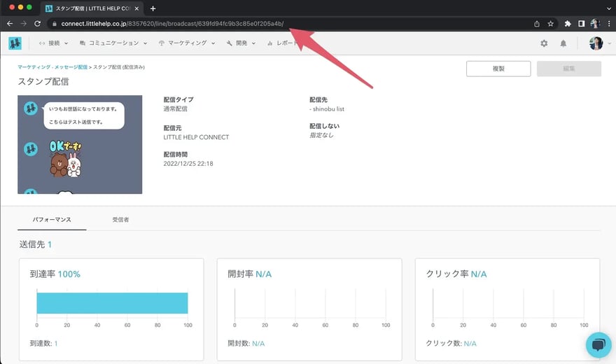The height and width of the screenshot is (364, 616).
Task: Click the 複製 button
Action: [498, 69]
